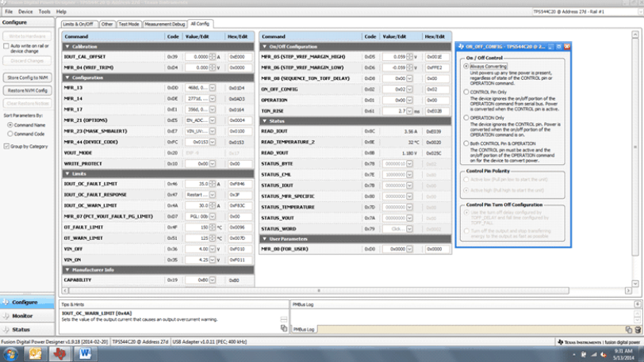644x362 pixels.
Task: Click the vertical scrollbar down arrow
Action: pos(635,284)
